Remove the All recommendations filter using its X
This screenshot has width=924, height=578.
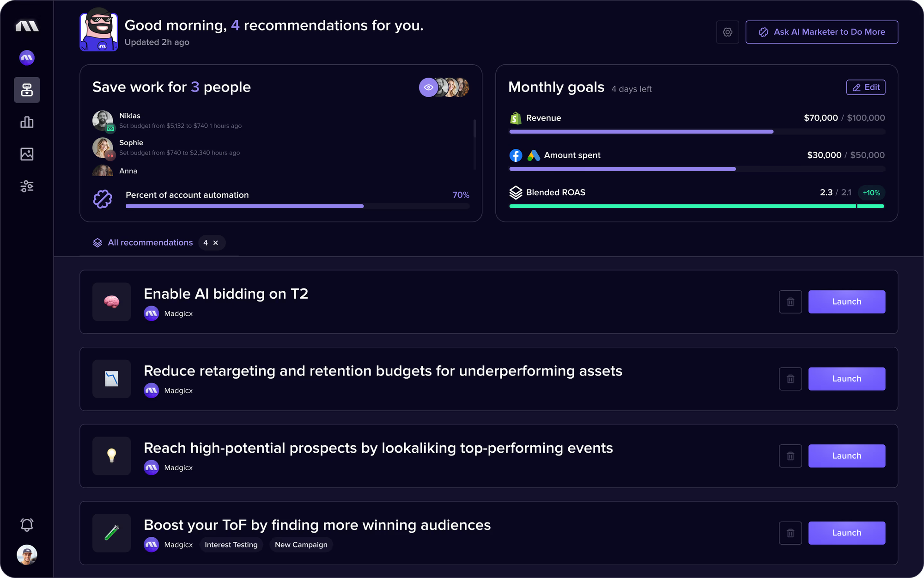coord(215,242)
